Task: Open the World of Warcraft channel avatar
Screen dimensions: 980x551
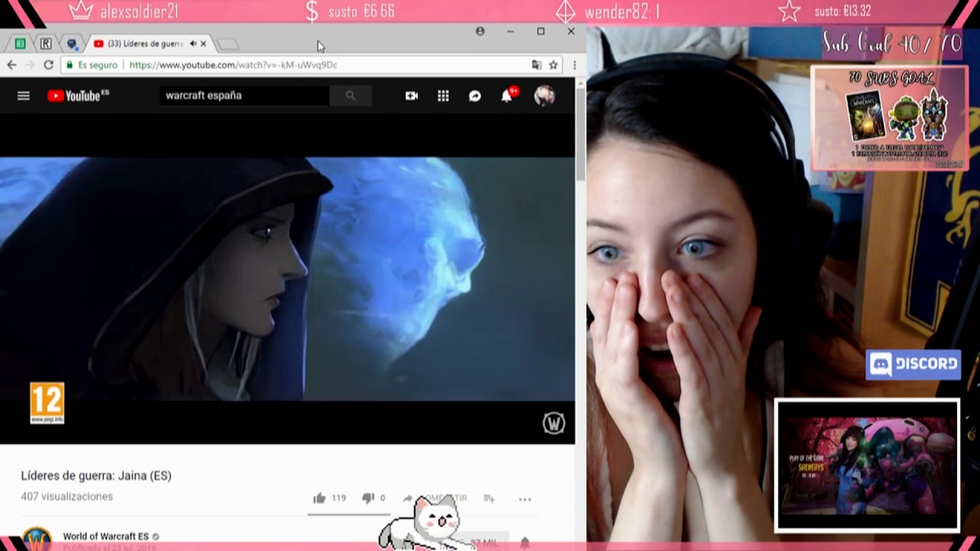Action: coord(36,539)
